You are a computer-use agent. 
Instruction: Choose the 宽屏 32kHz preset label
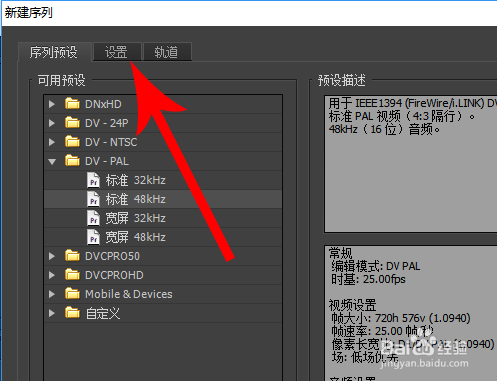coord(136,218)
